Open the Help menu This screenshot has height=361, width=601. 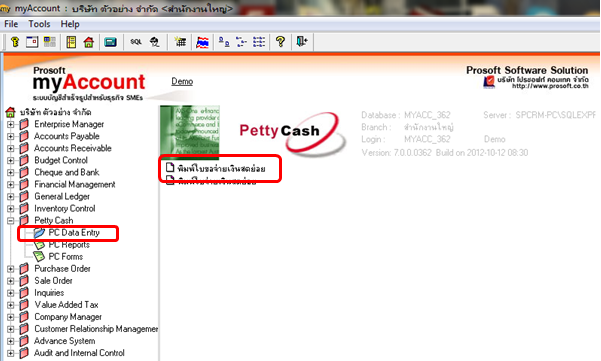tap(70, 24)
